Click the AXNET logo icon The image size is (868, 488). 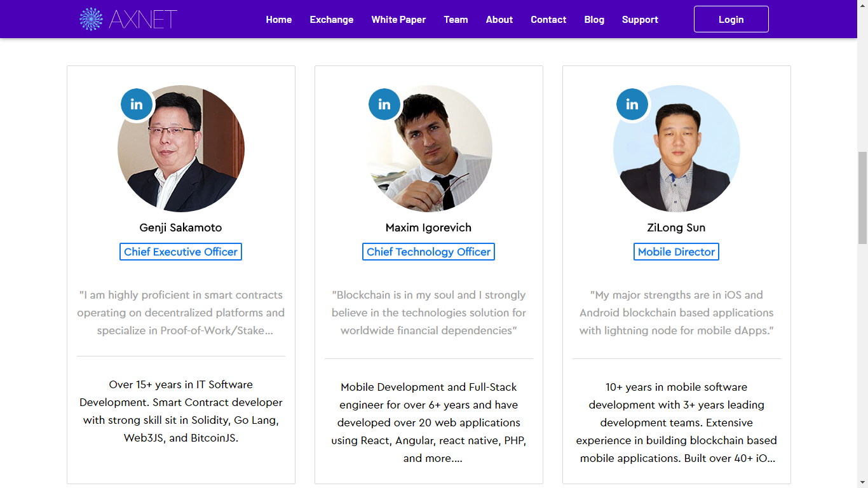(91, 19)
